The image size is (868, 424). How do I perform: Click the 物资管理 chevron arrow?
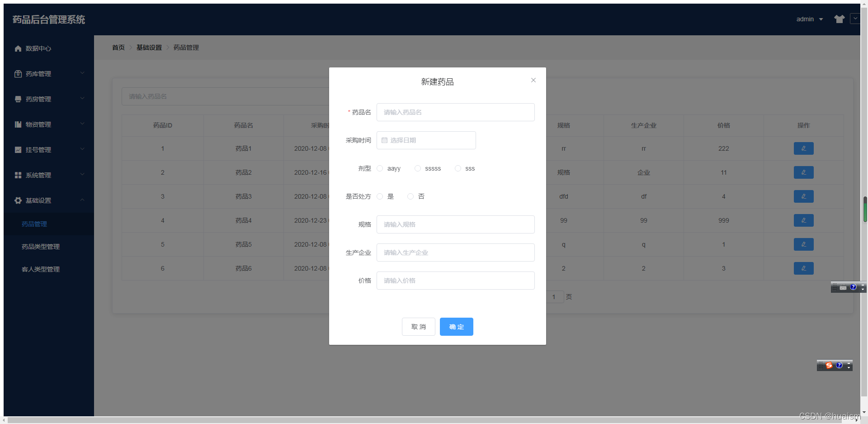coord(82,124)
